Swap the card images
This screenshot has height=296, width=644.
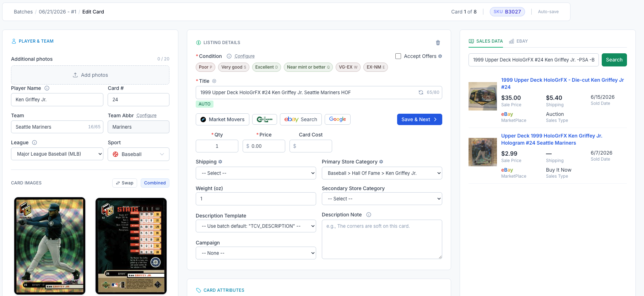tap(125, 183)
